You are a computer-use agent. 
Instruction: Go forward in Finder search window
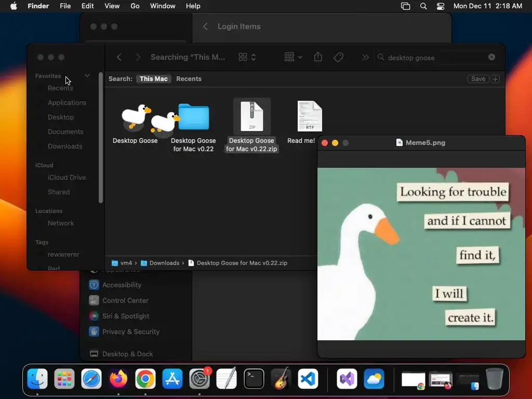click(x=138, y=57)
